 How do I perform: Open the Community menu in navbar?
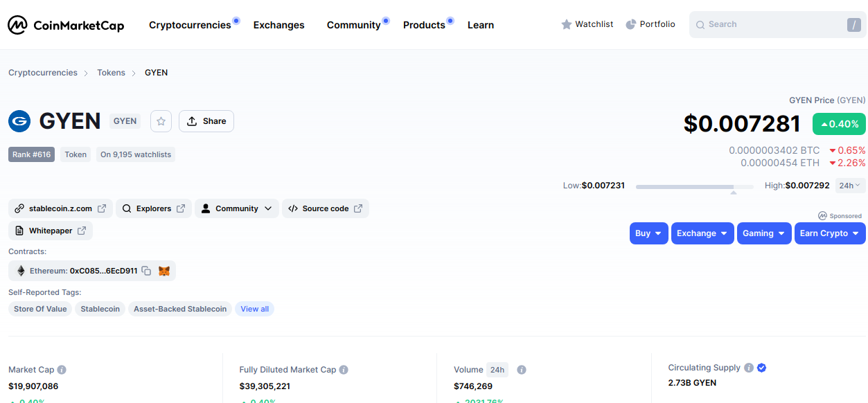353,25
